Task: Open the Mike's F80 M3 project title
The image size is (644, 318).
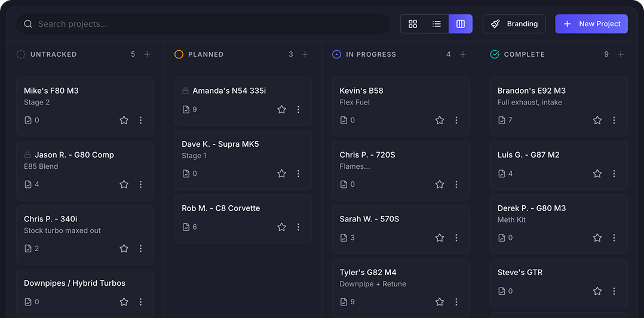Action: [x=51, y=91]
